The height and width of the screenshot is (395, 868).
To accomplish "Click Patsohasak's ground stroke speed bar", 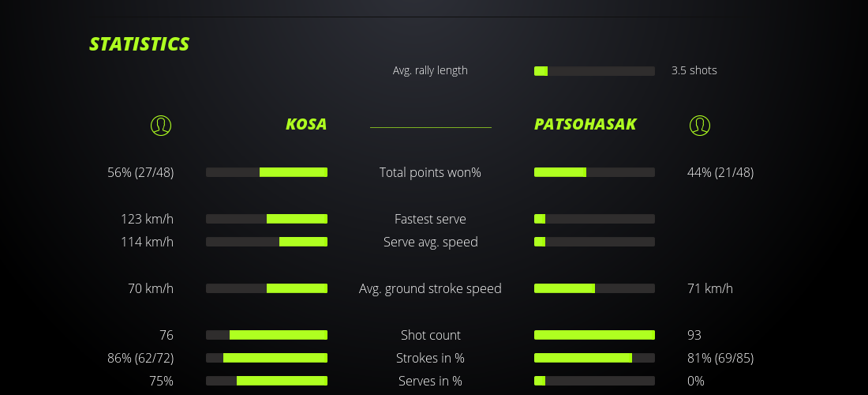I will (x=594, y=288).
